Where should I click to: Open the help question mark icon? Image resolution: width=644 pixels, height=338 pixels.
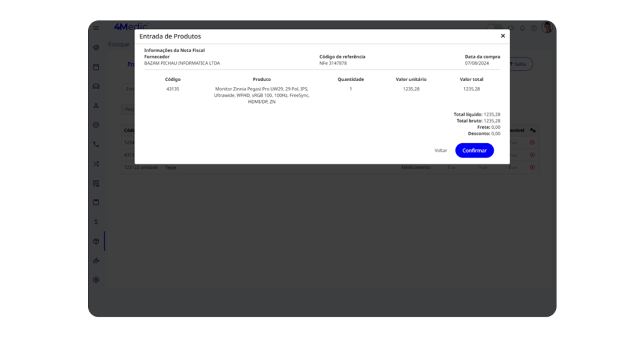(533, 28)
